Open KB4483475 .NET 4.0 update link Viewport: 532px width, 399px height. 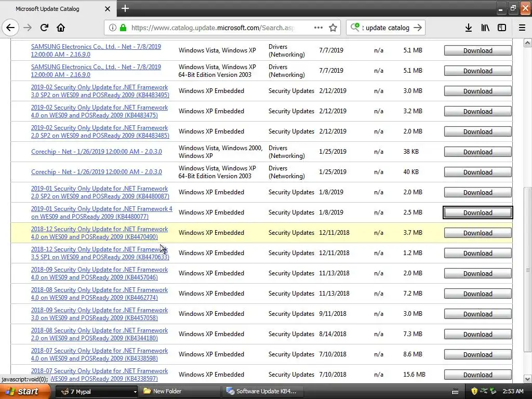pyautogui.click(x=99, y=111)
